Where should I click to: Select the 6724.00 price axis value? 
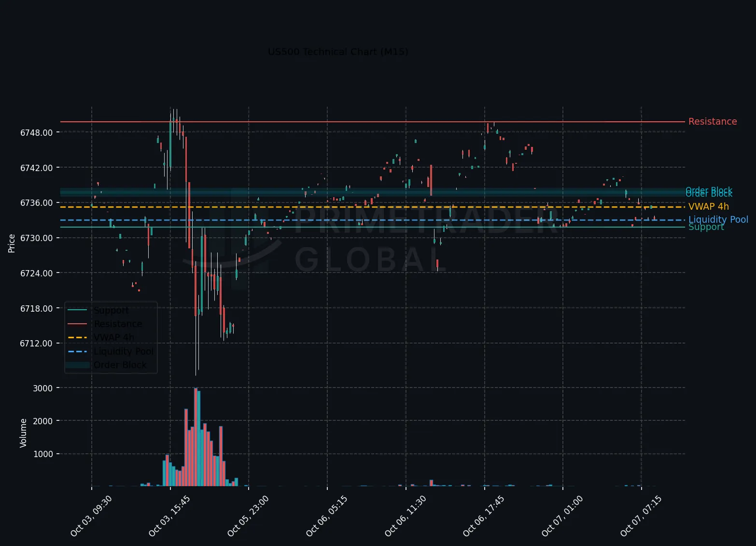click(x=36, y=273)
